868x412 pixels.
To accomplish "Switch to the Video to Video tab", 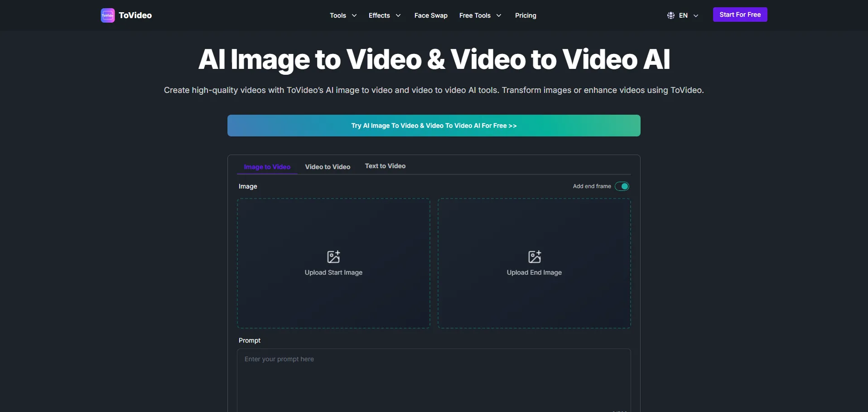I will [328, 167].
